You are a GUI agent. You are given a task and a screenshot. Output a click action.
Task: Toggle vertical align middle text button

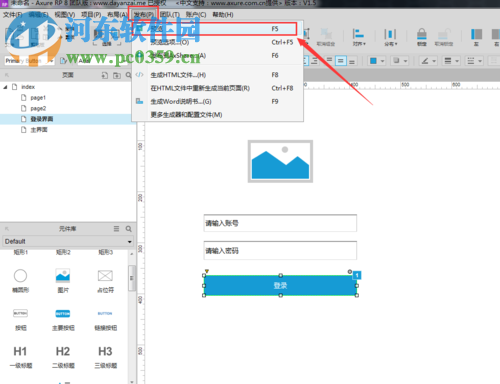340,61
